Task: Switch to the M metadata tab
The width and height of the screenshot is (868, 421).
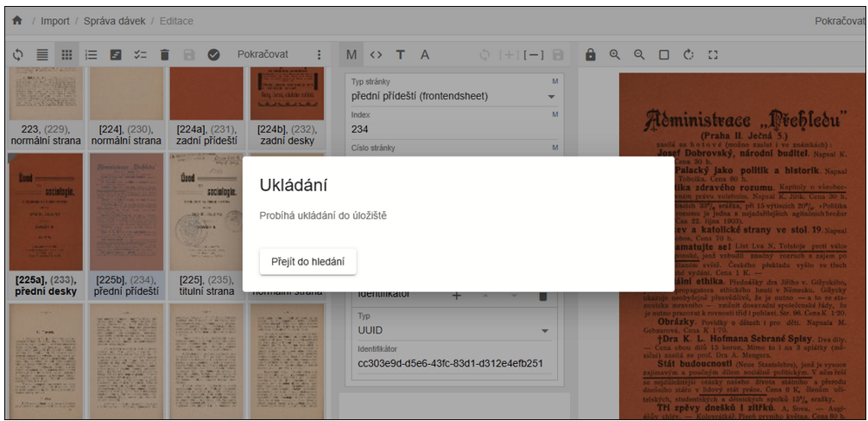Action: pos(352,54)
